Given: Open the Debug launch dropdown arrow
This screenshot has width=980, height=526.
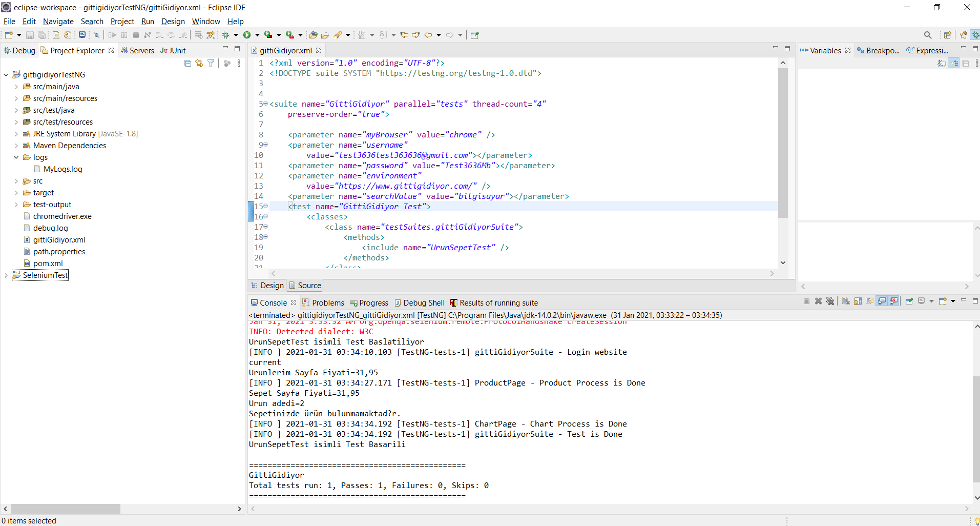Looking at the screenshot, I should click(236, 35).
